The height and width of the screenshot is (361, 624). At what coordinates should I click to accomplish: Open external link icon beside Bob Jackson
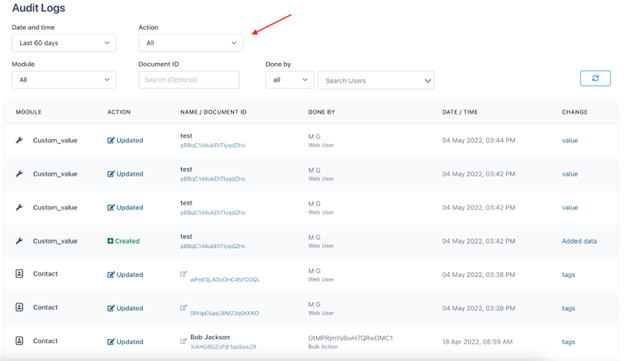click(x=183, y=341)
